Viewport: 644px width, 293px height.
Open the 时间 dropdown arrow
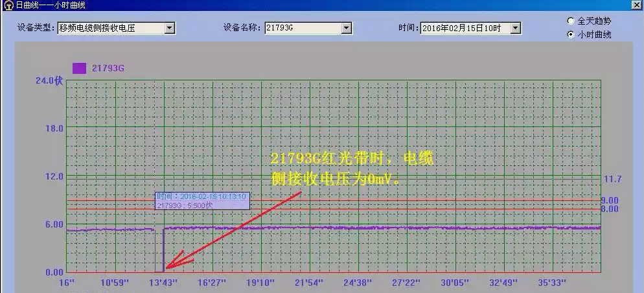tap(516, 29)
